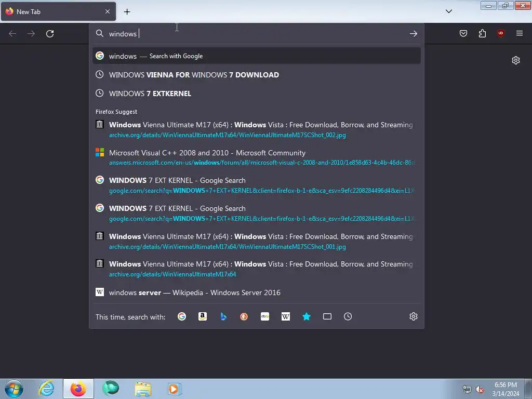This screenshot has width=532, height=399.
Task: Open Microsoft Visual C++ 2008 and 2010 result
Action: coord(257,157)
